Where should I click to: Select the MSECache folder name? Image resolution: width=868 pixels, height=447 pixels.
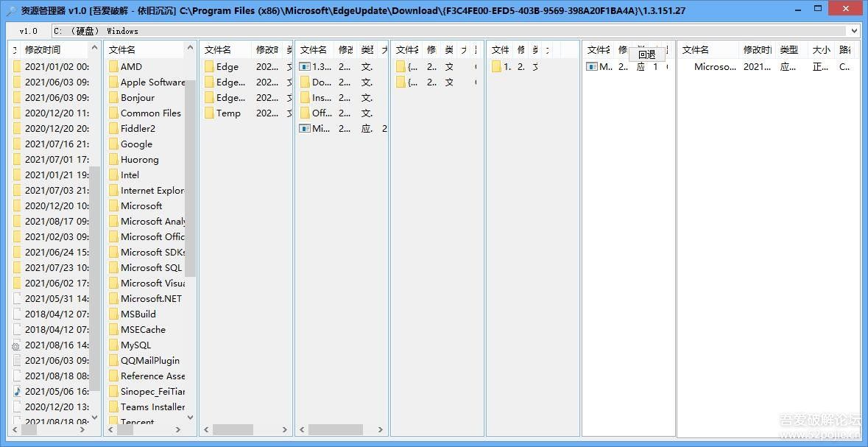tap(143, 330)
